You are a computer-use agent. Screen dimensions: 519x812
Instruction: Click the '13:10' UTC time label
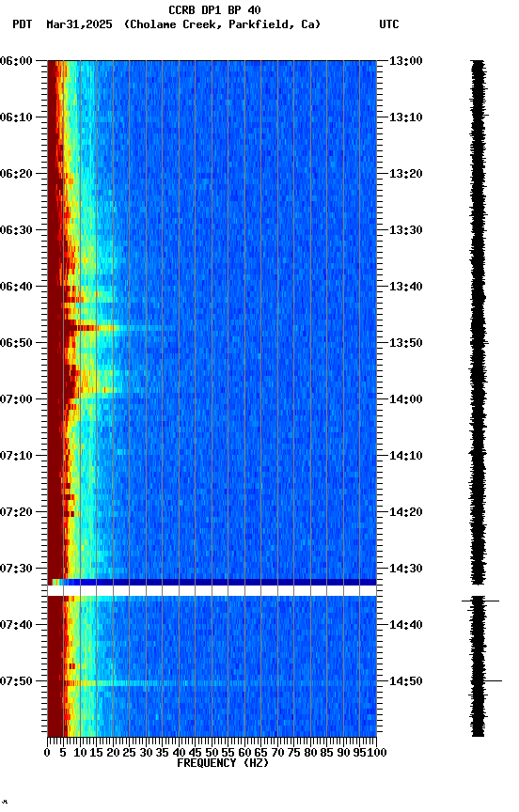(x=405, y=117)
